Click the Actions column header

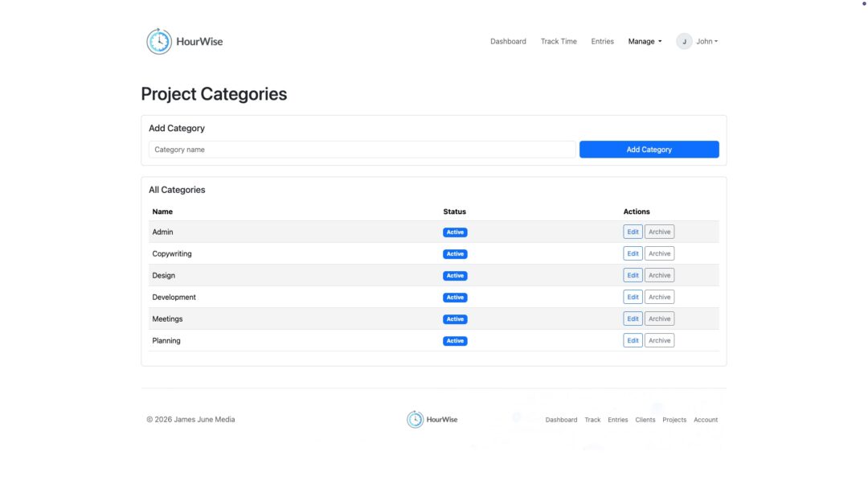point(637,212)
